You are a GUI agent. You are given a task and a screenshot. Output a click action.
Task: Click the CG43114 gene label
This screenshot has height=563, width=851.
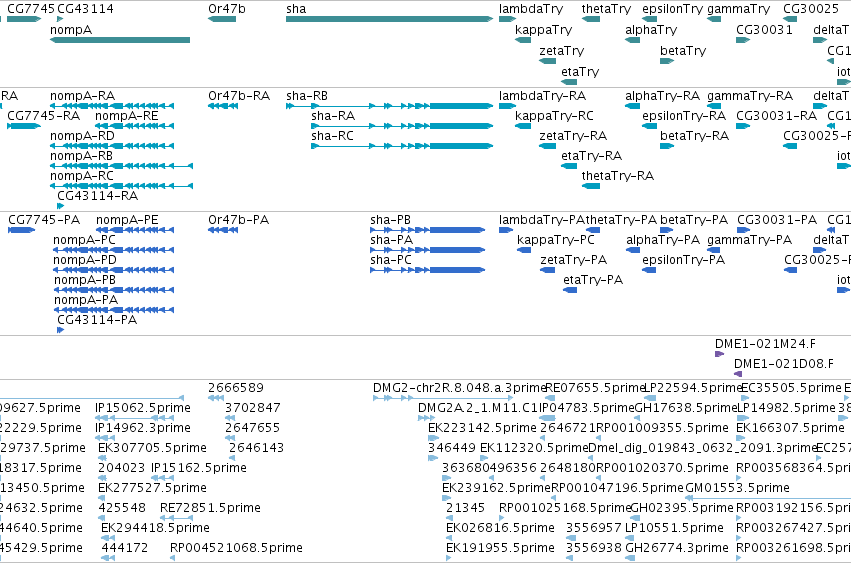tap(85, 9)
